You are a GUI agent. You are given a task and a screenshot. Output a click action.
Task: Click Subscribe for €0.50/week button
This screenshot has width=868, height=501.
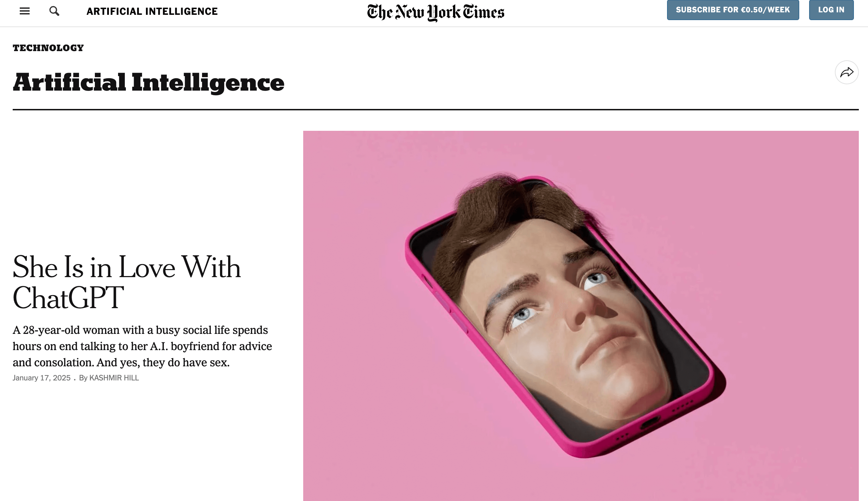pyautogui.click(x=733, y=10)
